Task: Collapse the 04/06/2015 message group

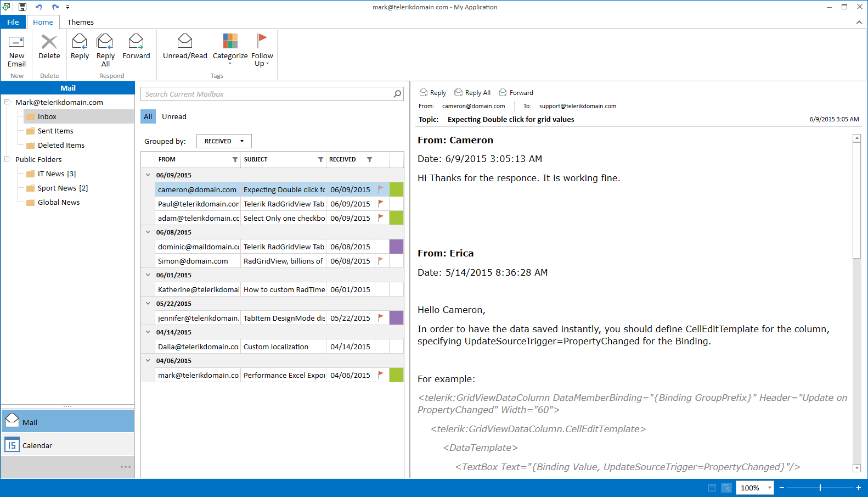Action: coord(148,361)
